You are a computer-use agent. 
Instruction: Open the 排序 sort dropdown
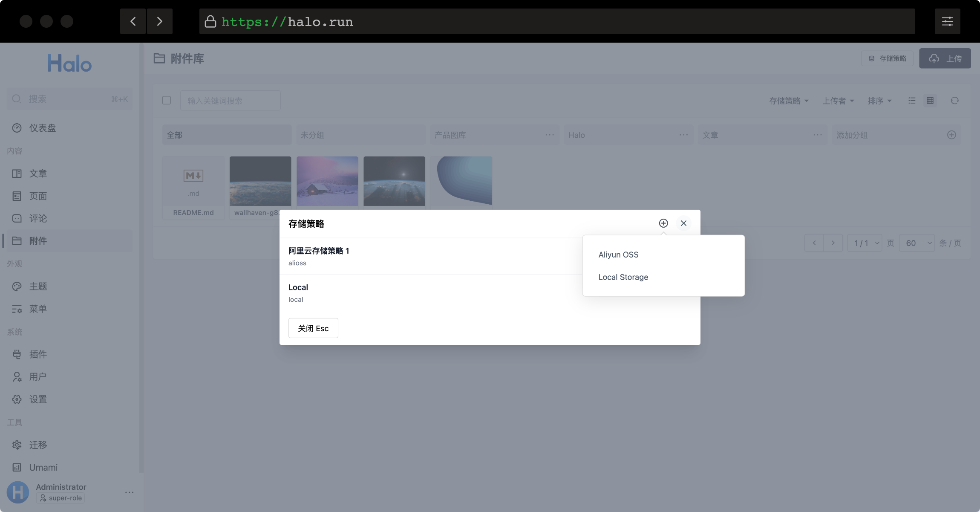pyautogui.click(x=879, y=101)
